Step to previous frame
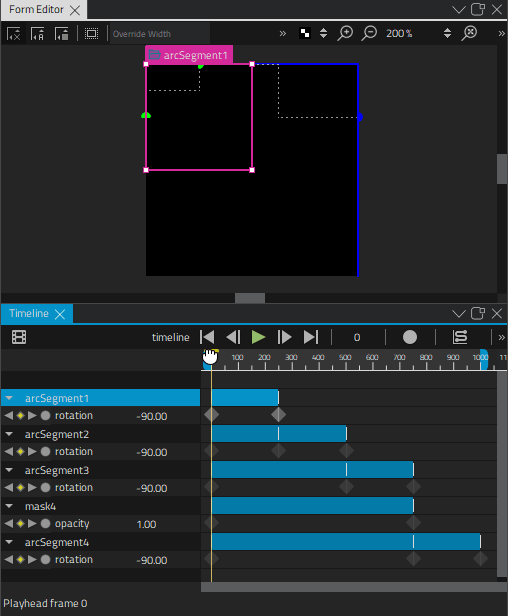The image size is (508, 616). tap(233, 337)
